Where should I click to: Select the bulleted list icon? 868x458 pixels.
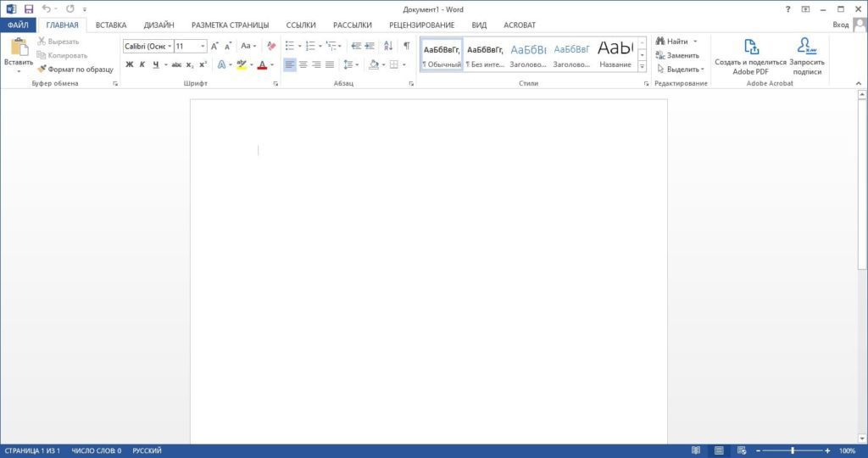[x=291, y=46]
